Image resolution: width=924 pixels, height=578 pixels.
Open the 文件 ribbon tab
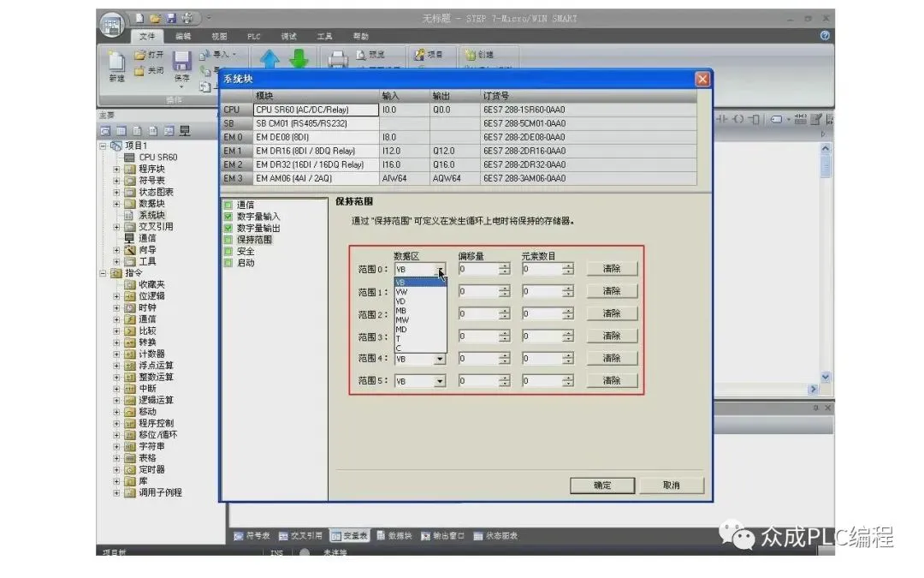point(147,37)
